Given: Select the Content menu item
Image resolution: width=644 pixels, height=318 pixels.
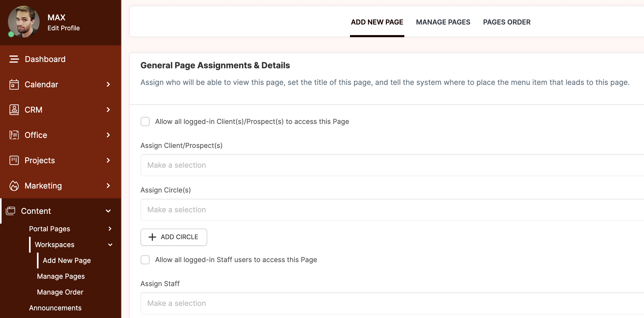Looking at the screenshot, I should coord(60,211).
